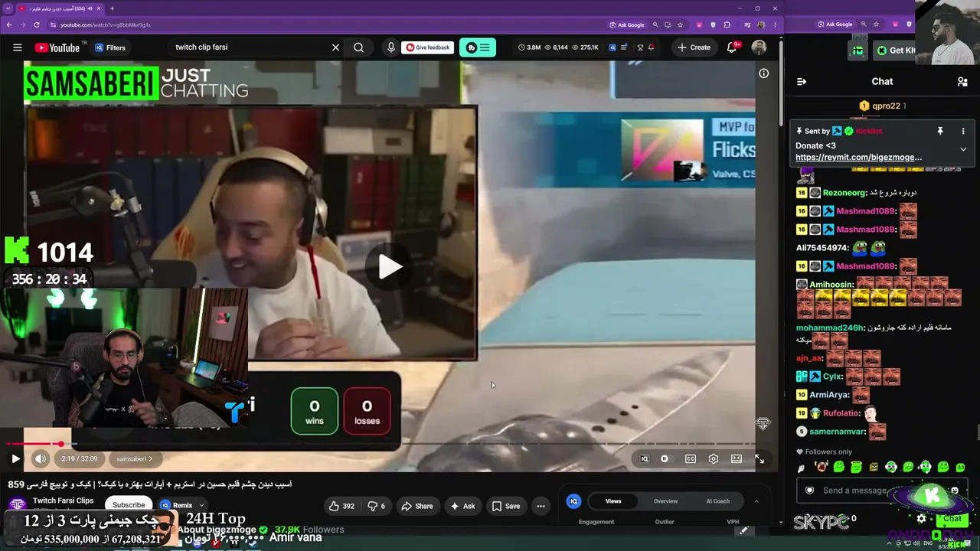Open a new browser tab

(112, 8)
